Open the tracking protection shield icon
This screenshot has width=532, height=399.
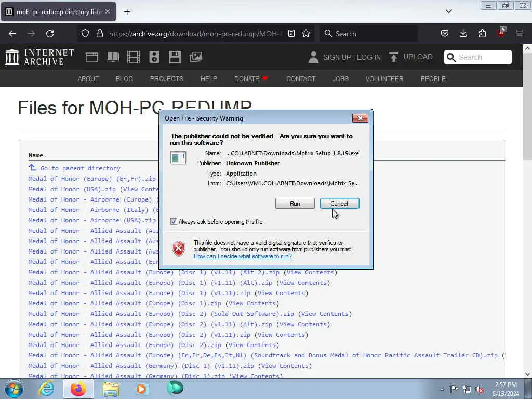[x=85, y=34]
